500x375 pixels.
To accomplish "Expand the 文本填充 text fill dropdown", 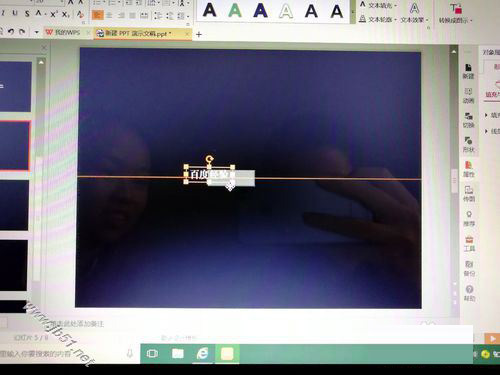I will 379,5.
